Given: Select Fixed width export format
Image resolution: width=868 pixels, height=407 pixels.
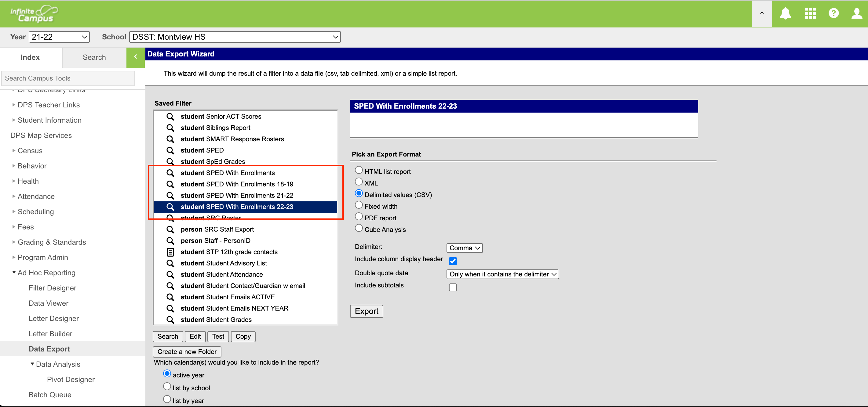Looking at the screenshot, I should click(359, 205).
